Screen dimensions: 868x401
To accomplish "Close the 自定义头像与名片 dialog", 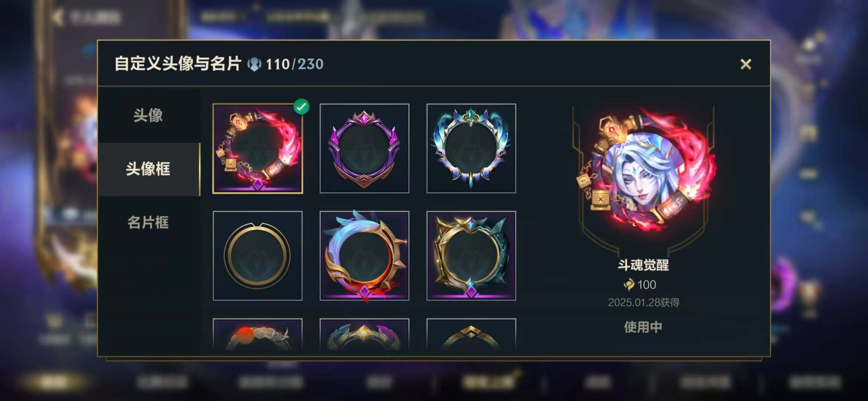I will pyautogui.click(x=746, y=64).
